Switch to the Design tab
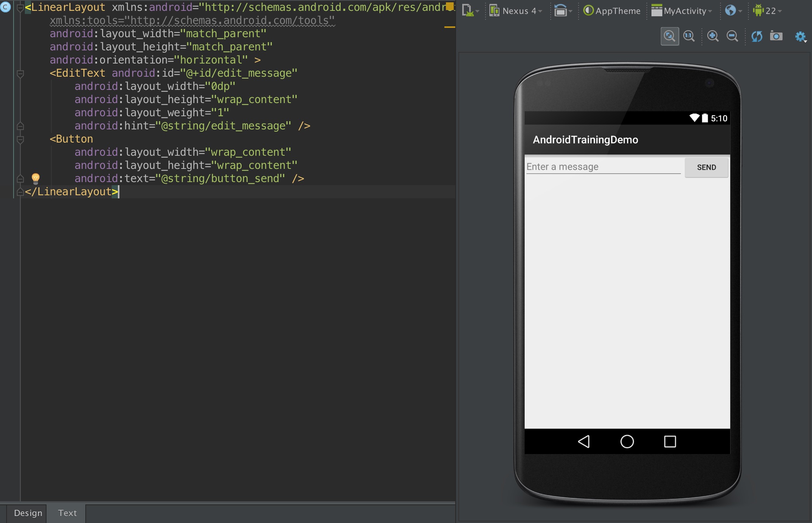 tap(28, 513)
